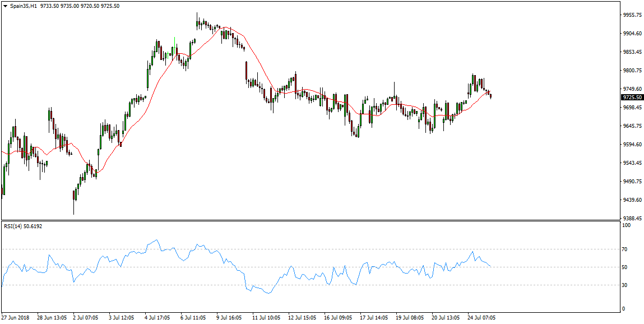Viewport: 644px width, 324px height.
Task: Click time axis label 6 Jul 11:05
Action: coord(193,318)
